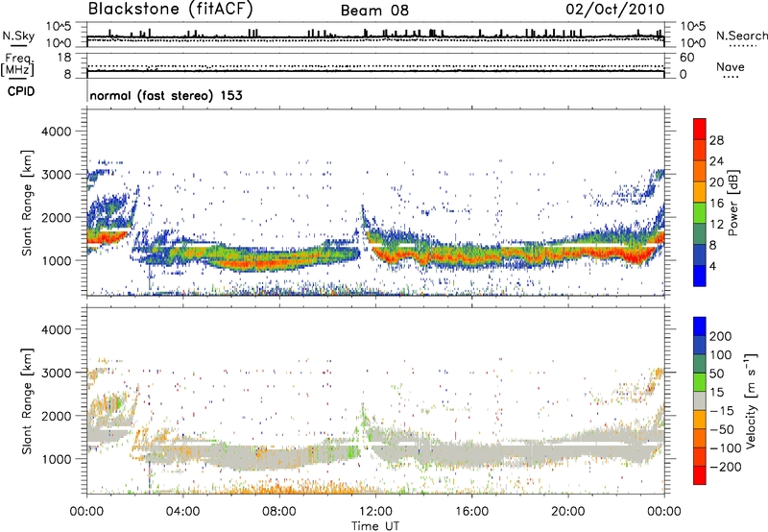Click the "Velocity [m s-1]" colorbar title

[751, 401]
